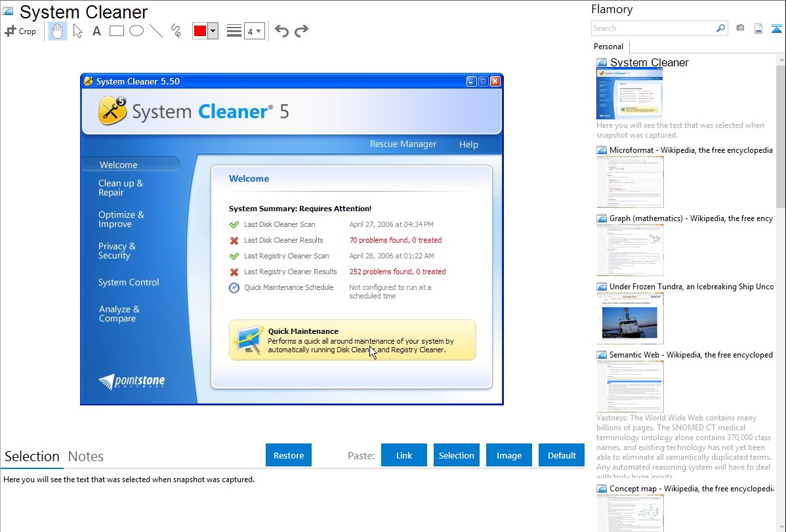Select the Crop tool
The width and height of the screenshot is (786, 532).
pos(20,31)
